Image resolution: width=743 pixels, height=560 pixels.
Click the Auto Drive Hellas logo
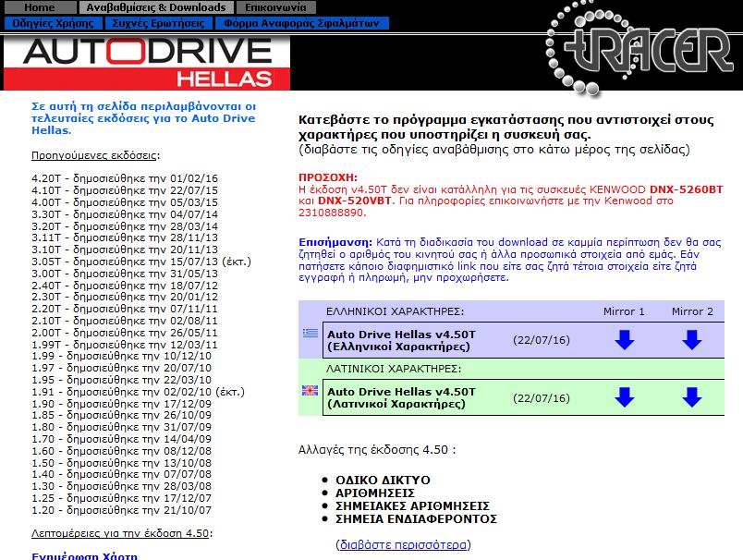click(147, 64)
